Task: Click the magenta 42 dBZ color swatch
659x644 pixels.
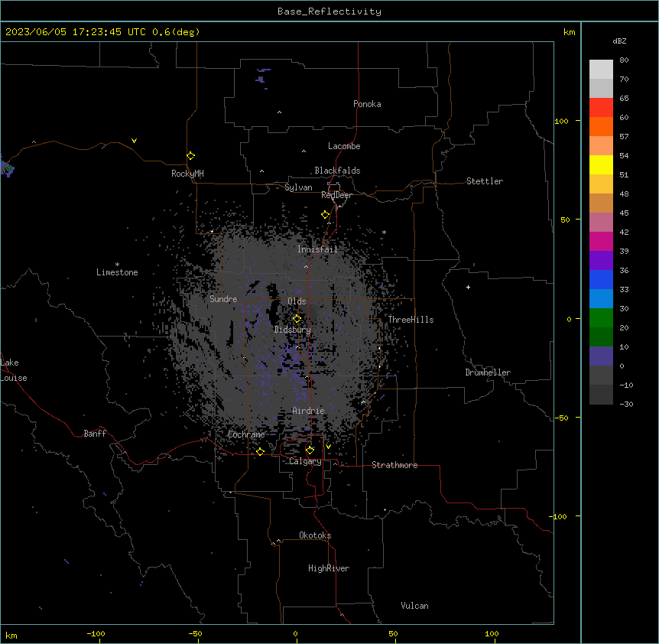Action: point(601,241)
